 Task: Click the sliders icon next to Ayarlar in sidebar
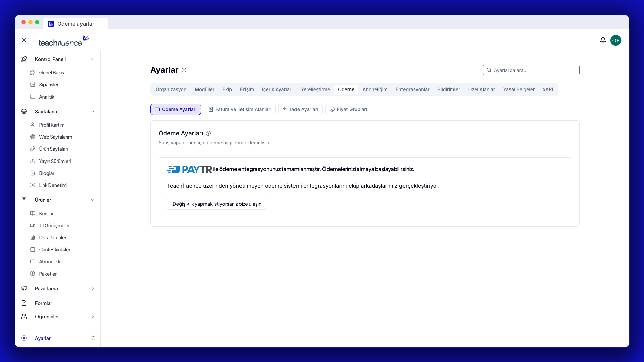click(x=93, y=338)
